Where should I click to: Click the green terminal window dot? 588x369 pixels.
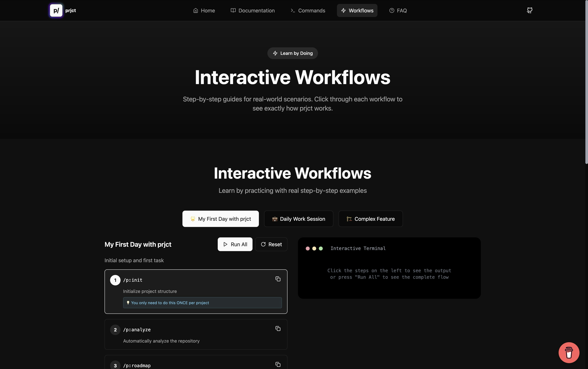(321, 249)
